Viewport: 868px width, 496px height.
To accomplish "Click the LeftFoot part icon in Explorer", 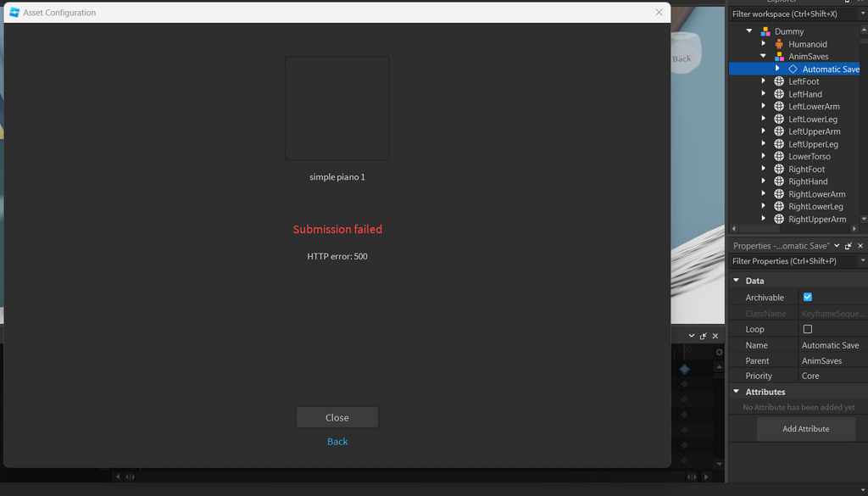I will pyautogui.click(x=778, y=81).
